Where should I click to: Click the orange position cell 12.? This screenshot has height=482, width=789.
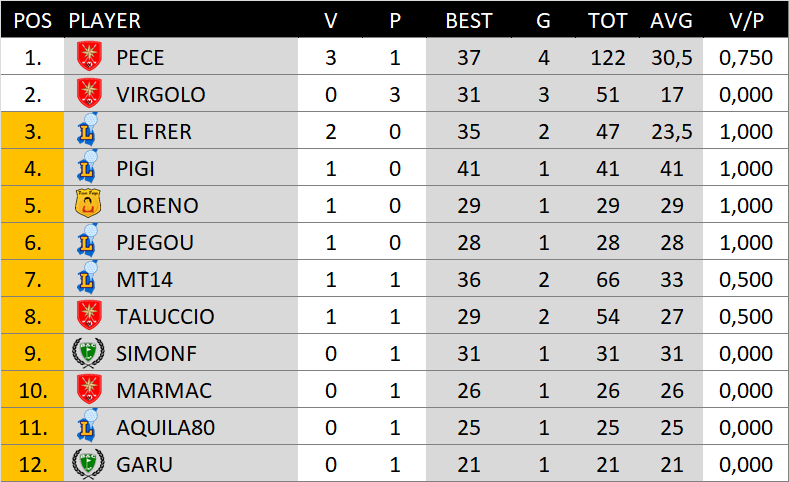pyautogui.click(x=32, y=464)
